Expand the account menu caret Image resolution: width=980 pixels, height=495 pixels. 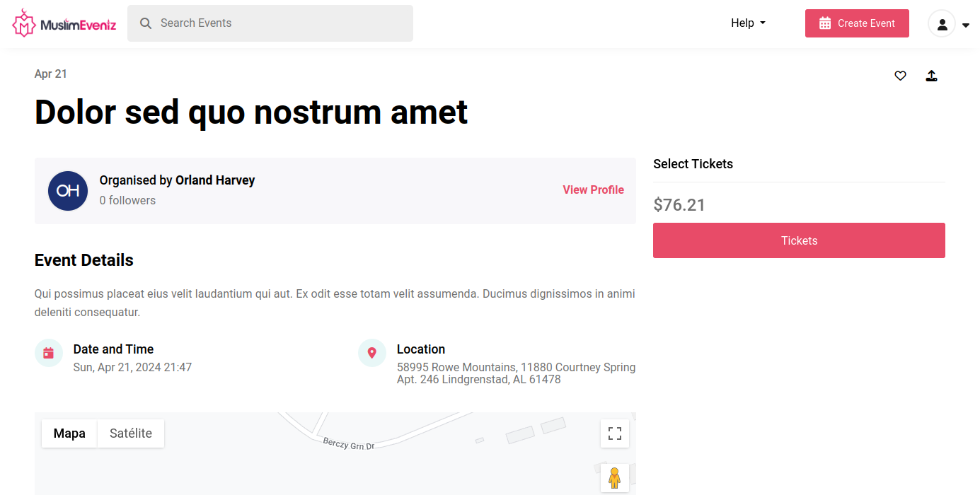coord(966,25)
